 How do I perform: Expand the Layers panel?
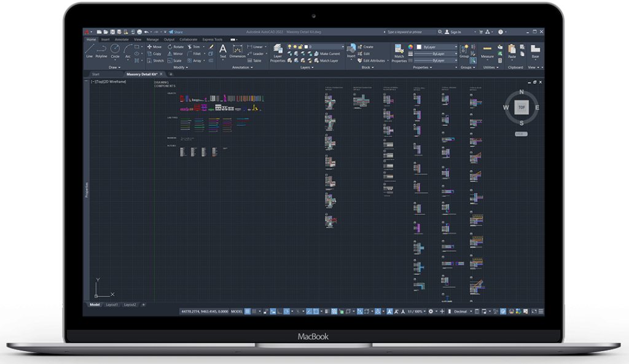click(x=307, y=68)
